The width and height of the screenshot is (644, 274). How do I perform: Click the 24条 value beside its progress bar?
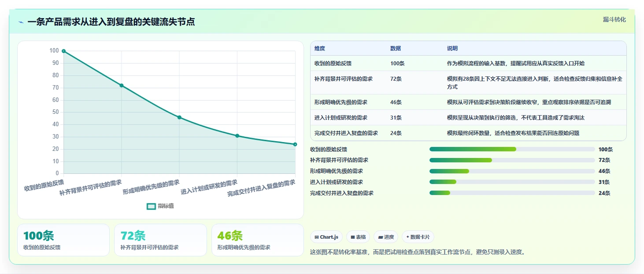(604, 193)
